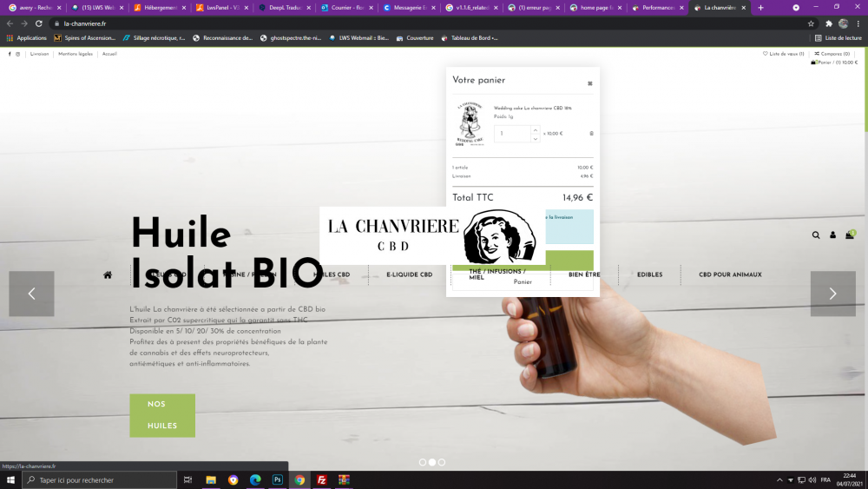The width and height of the screenshot is (868, 489).
Task: Go to previous slide arrow
Action: click(x=31, y=294)
